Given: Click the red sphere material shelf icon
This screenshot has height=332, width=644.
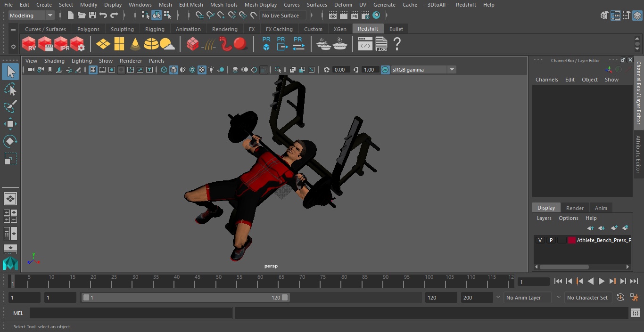Looking at the screenshot, I should point(240,44).
